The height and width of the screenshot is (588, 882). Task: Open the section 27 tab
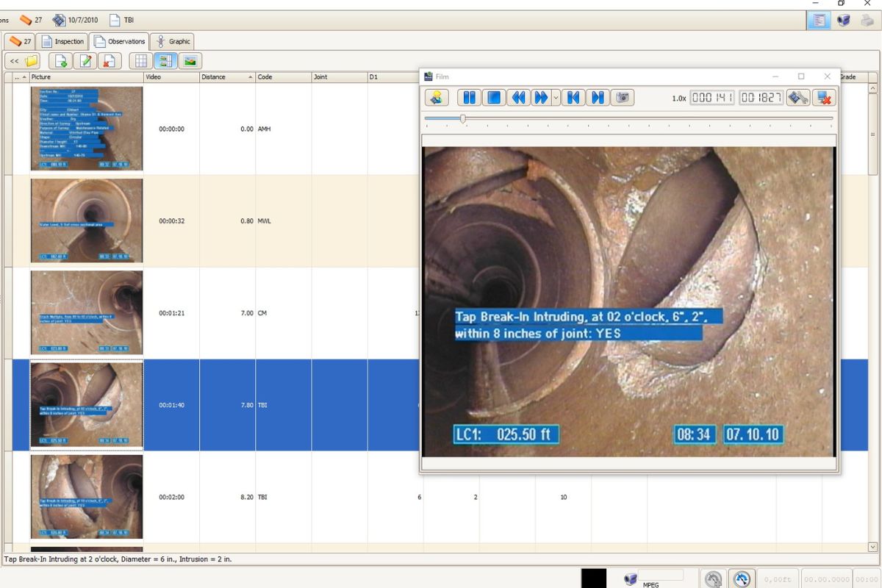(x=20, y=42)
